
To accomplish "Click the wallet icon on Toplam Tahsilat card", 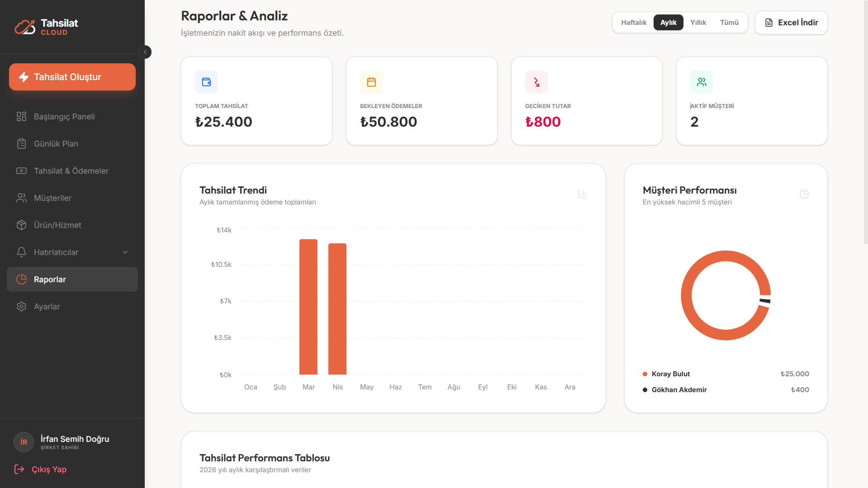I will click(x=206, y=82).
